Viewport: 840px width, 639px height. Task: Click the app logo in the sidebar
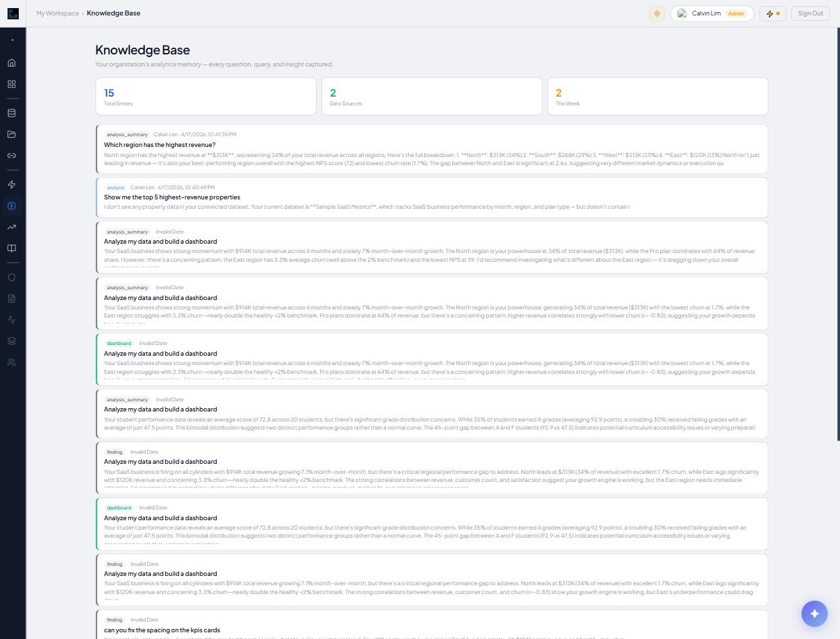pos(13,13)
